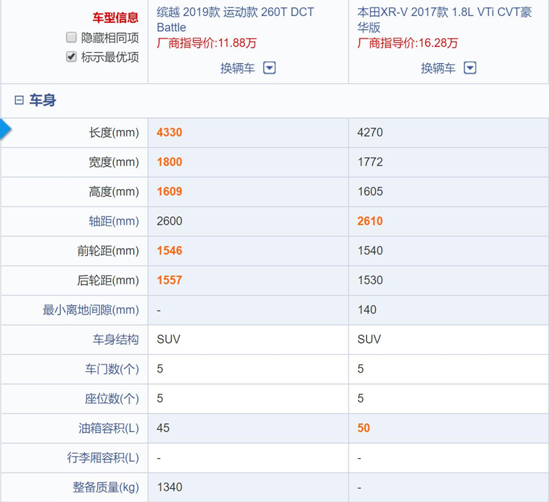Viewport: 549px width, 502px height.
Task: Open the 油箱容积(L) parameter link
Action: click(x=109, y=428)
